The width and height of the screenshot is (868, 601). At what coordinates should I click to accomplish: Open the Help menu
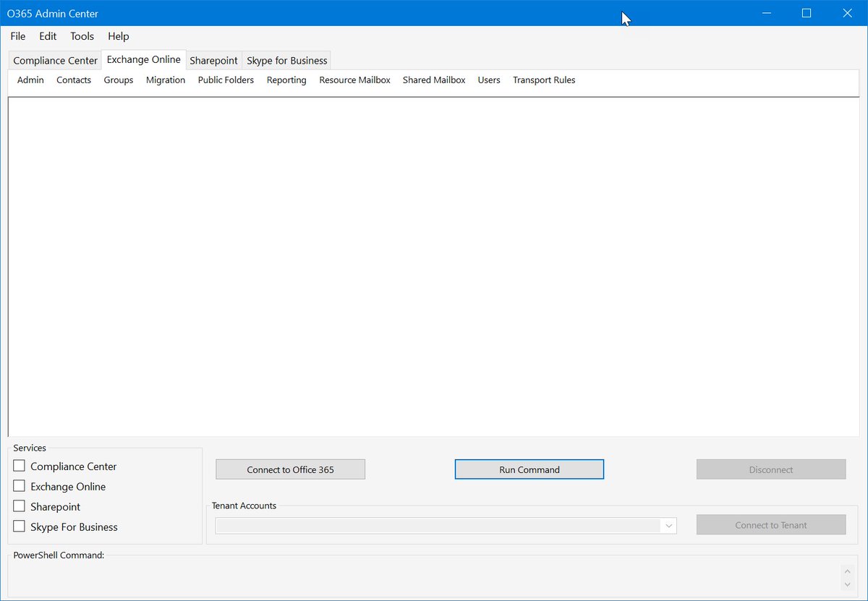pos(119,36)
